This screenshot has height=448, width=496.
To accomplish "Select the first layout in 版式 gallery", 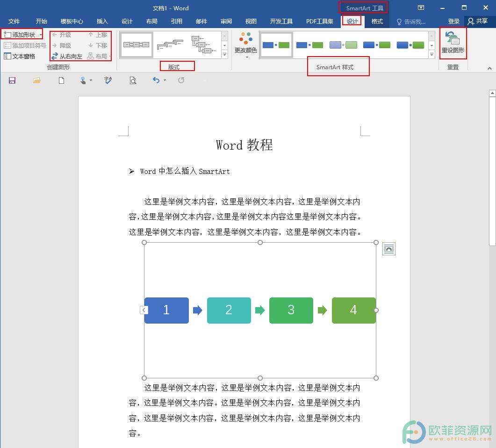I will pos(136,44).
